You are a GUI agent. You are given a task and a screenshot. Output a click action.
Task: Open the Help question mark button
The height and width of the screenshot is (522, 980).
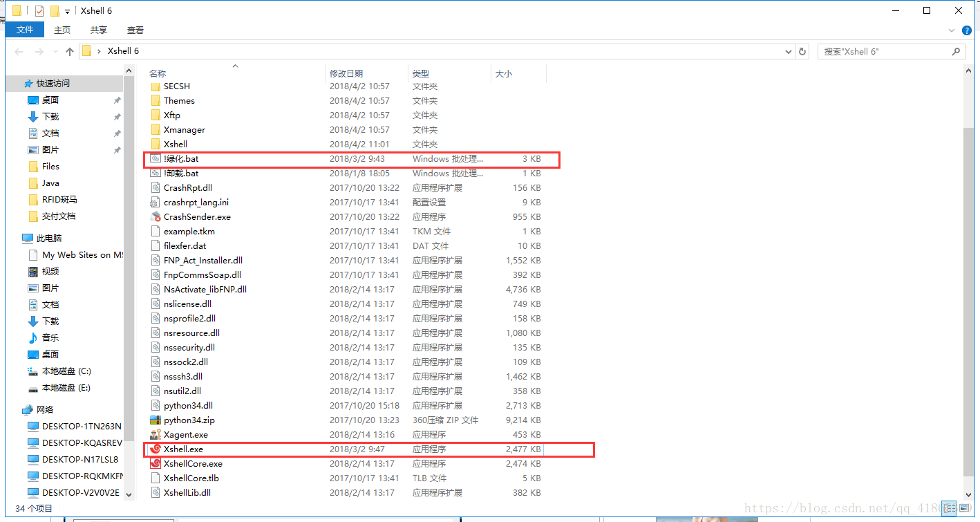pos(965,30)
